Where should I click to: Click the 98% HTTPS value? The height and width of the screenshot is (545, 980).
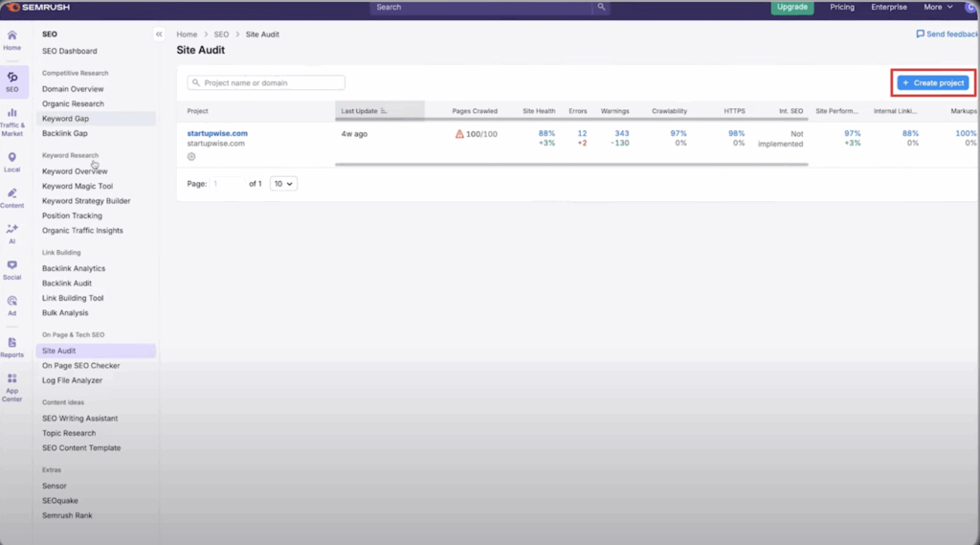coord(736,133)
